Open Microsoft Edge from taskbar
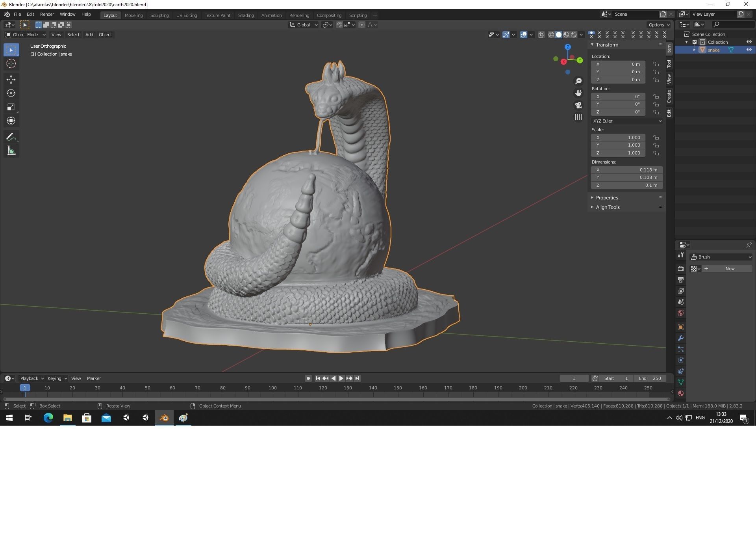Screen dimensions: 756x536 48,418
